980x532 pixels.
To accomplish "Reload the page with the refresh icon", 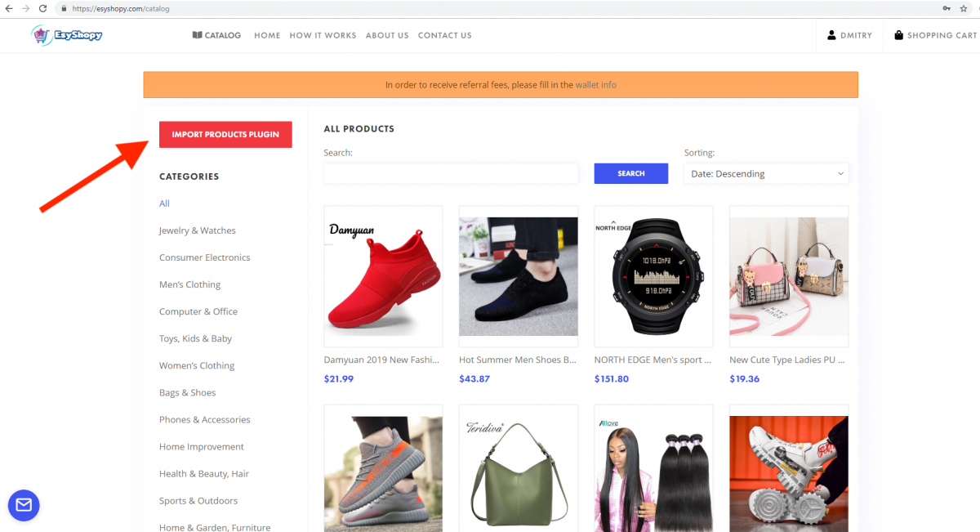I will click(x=42, y=8).
